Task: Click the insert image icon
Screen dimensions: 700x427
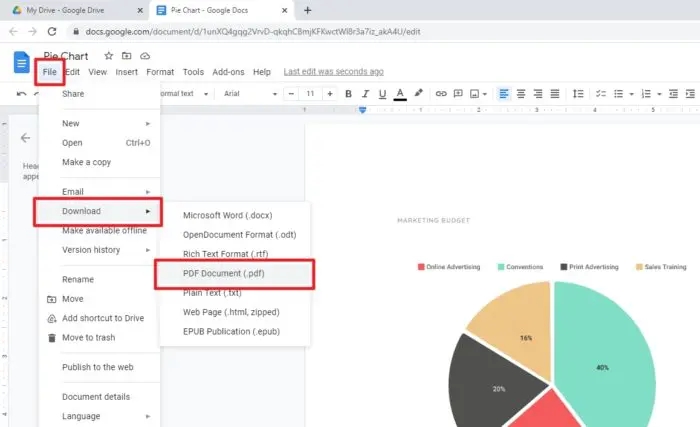Action: click(x=475, y=94)
